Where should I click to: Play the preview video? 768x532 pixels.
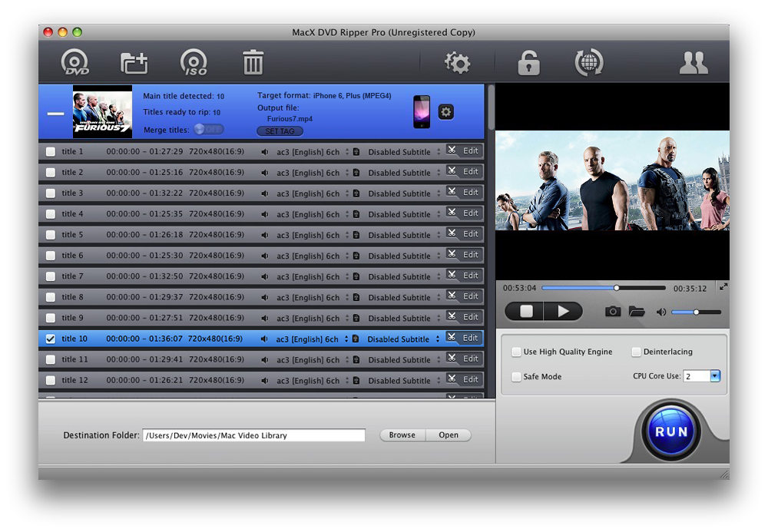click(563, 311)
